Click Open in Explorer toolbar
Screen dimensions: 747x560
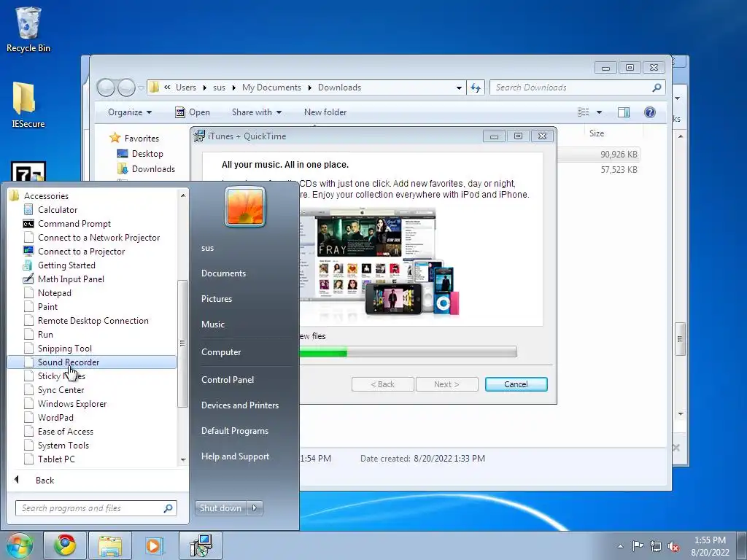pyautogui.click(x=193, y=112)
